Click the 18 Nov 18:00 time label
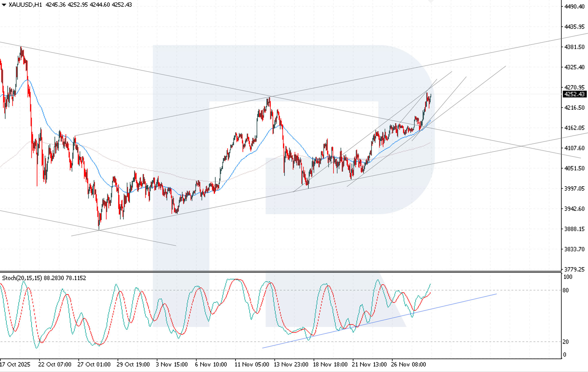588x372 pixels. (x=330, y=364)
